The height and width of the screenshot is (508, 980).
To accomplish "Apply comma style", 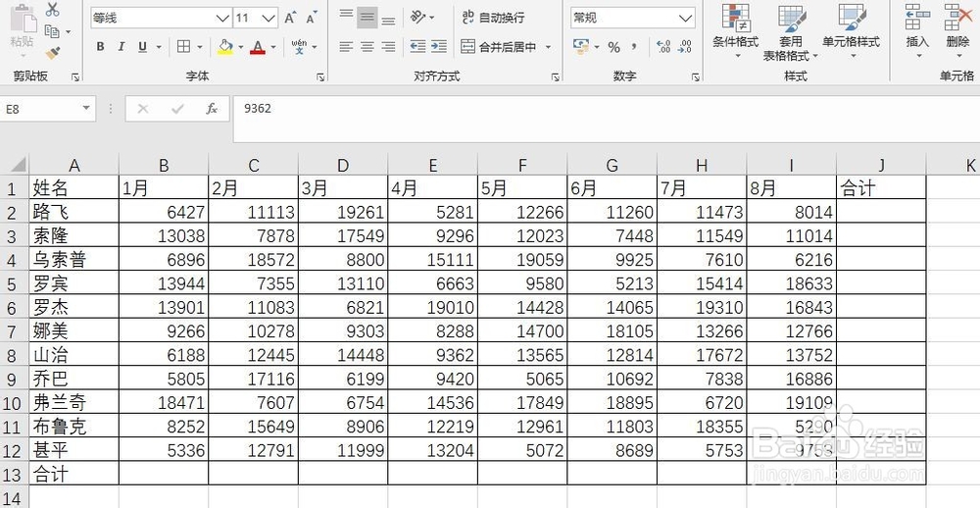I will click(634, 46).
